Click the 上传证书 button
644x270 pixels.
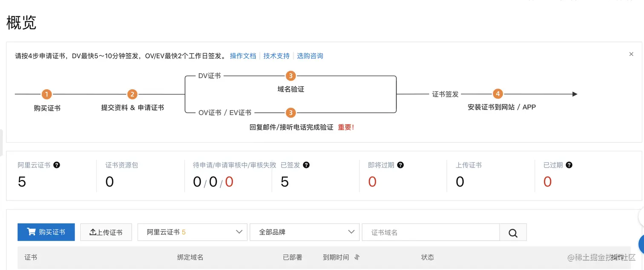click(x=106, y=232)
